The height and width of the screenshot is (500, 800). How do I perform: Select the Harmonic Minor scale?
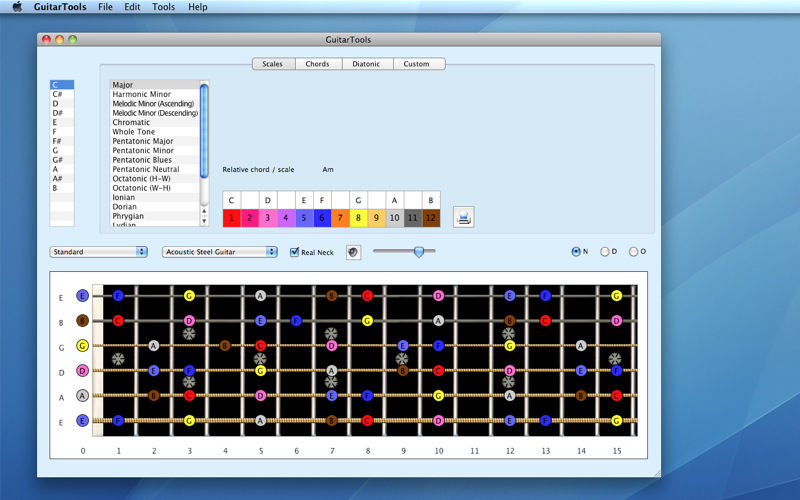pyautogui.click(x=155, y=94)
